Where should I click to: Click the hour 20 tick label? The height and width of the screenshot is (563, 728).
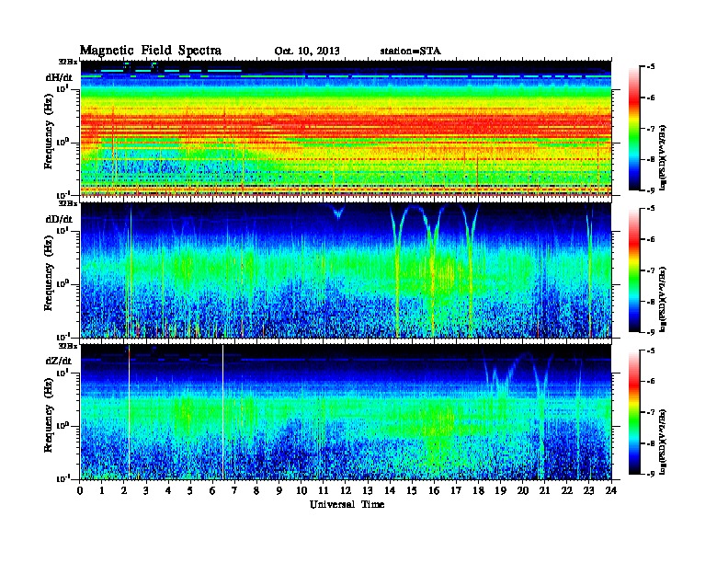pyautogui.click(x=523, y=490)
